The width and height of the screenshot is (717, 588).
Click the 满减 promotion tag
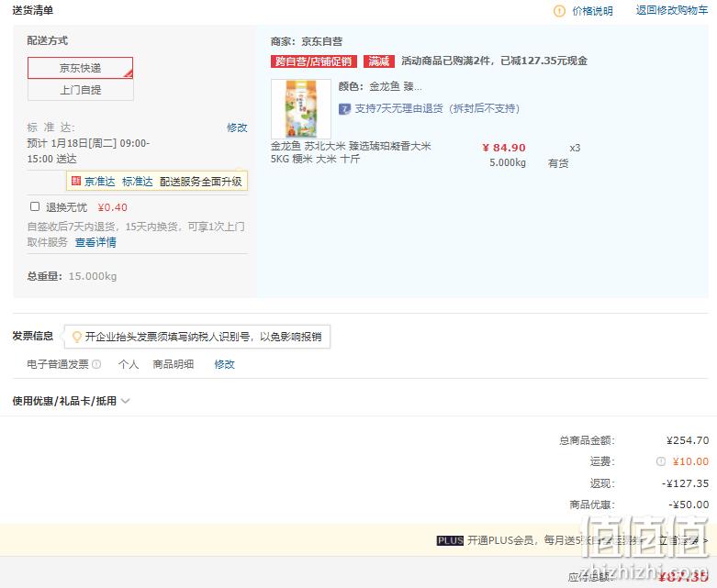point(379,61)
